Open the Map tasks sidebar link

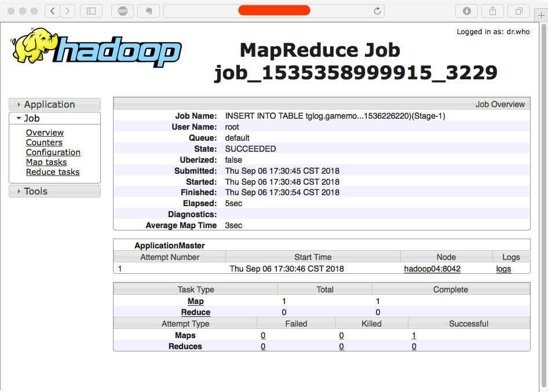tap(46, 162)
